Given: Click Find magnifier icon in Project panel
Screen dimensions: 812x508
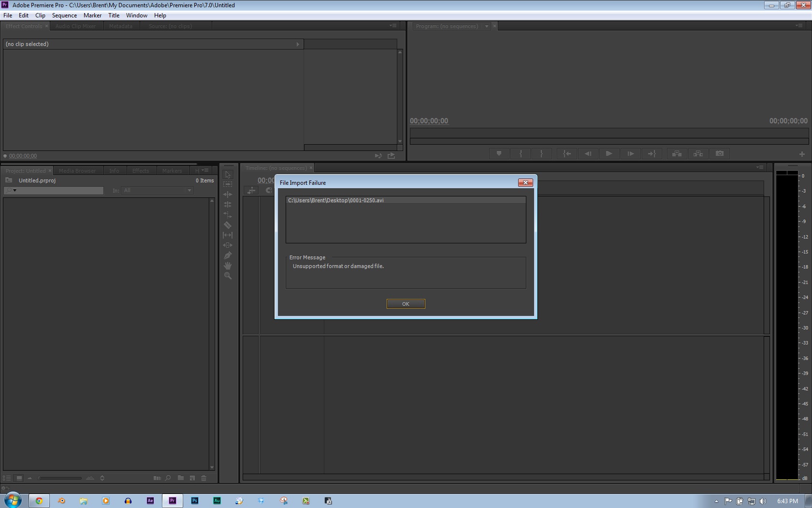Looking at the screenshot, I should [x=168, y=478].
